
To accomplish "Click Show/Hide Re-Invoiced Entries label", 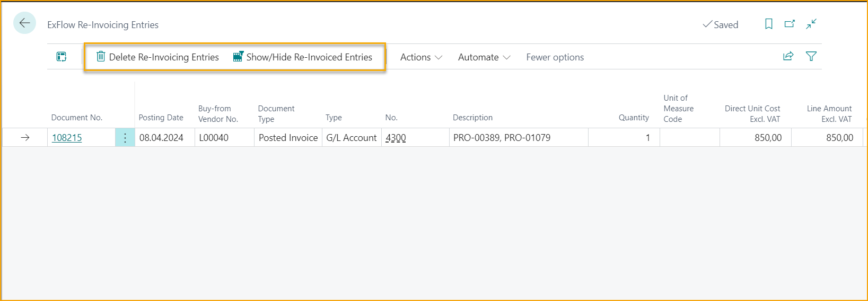I will click(x=309, y=57).
